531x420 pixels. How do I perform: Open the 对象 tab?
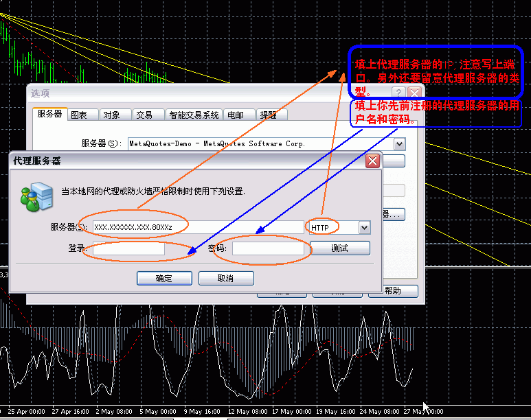(x=115, y=115)
